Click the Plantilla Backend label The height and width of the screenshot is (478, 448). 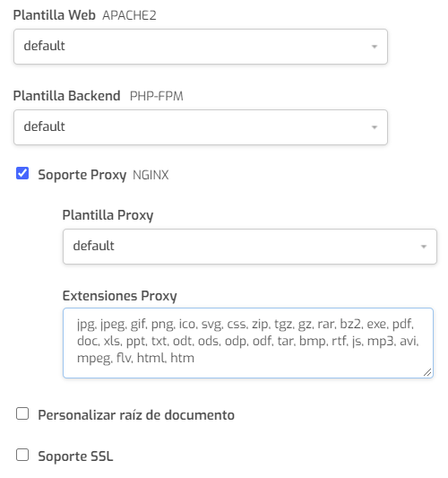66,96
